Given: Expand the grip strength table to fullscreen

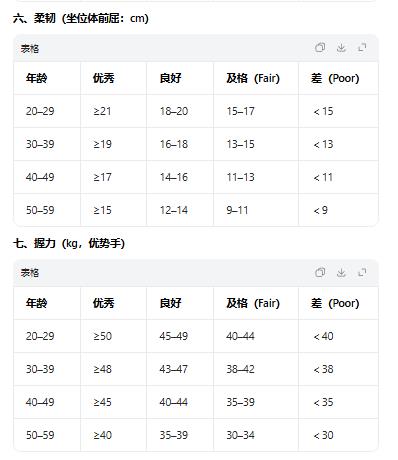Looking at the screenshot, I should coord(362,272).
